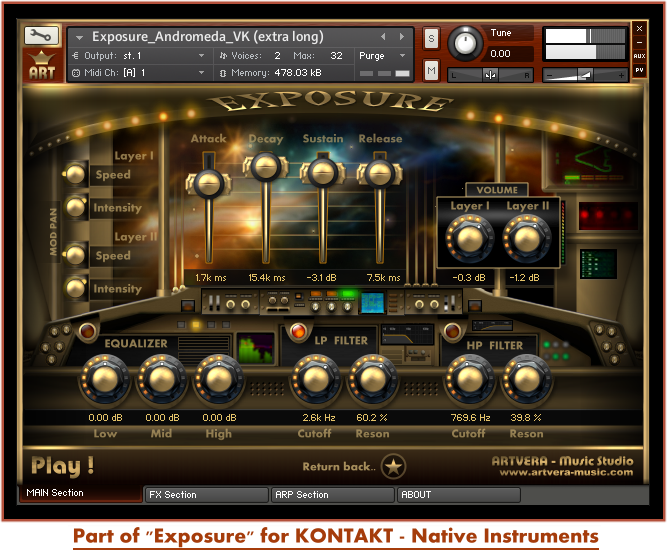Click the HP Filter Reson knob
667x550 pixels.
524,381
